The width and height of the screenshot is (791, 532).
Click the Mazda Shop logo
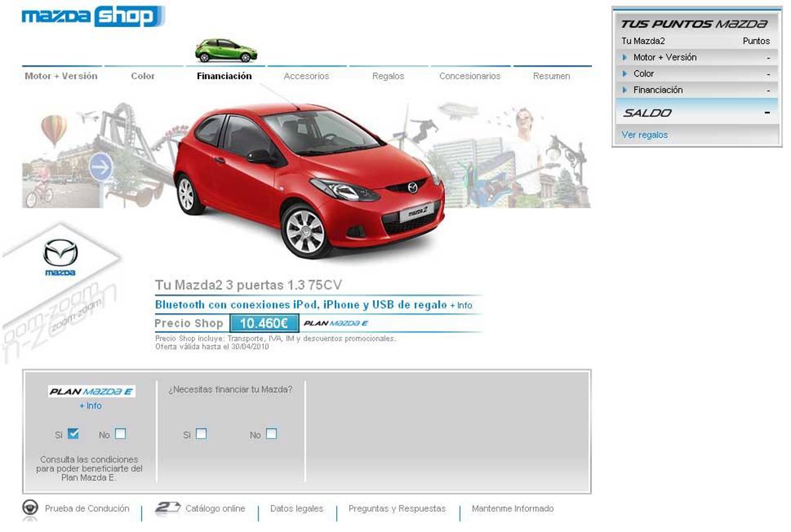92,16
